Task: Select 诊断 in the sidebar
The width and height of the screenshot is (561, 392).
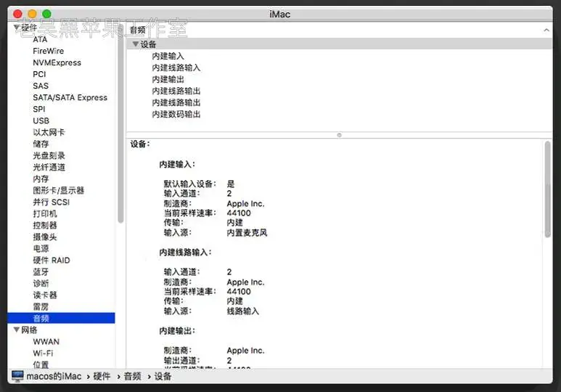Action: pyautogui.click(x=41, y=284)
